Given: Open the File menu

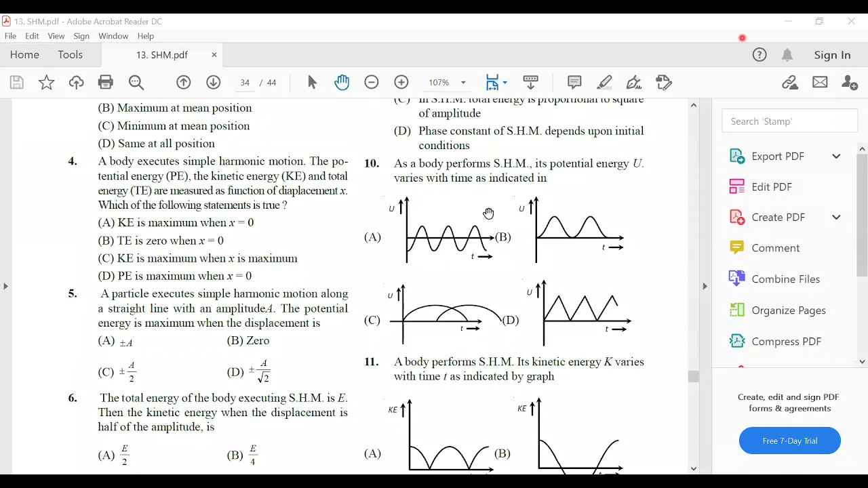Looking at the screenshot, I should 10,36.
